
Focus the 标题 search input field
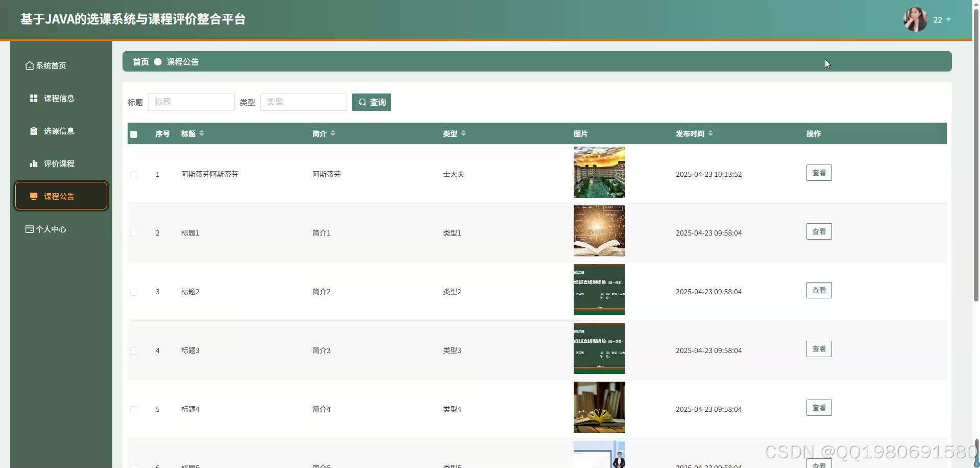tap(191, 102)
